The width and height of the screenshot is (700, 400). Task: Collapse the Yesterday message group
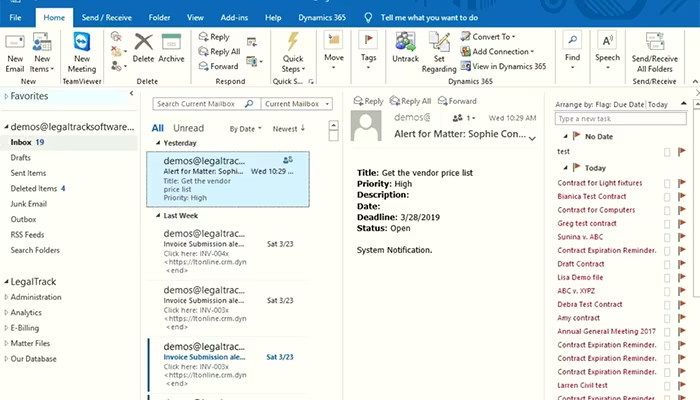click(x=158, y=143)
